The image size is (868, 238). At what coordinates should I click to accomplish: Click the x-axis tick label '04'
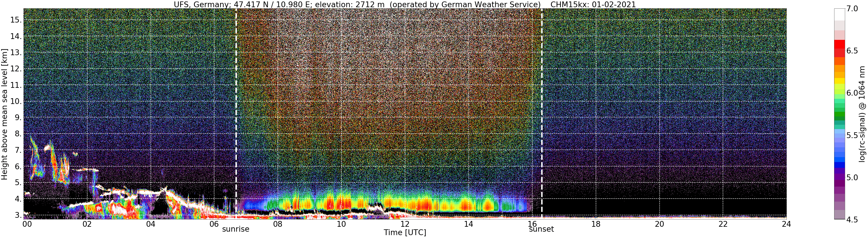click(x=151, y=224)
